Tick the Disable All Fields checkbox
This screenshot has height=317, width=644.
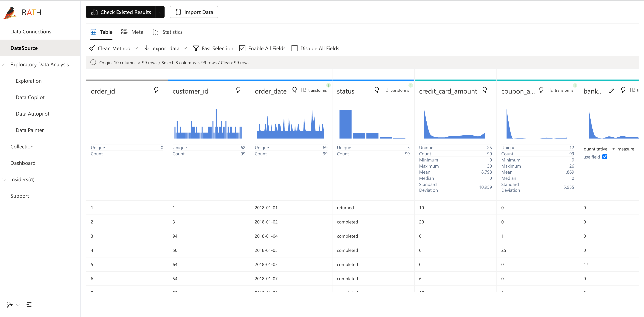(x=295, y=48)
